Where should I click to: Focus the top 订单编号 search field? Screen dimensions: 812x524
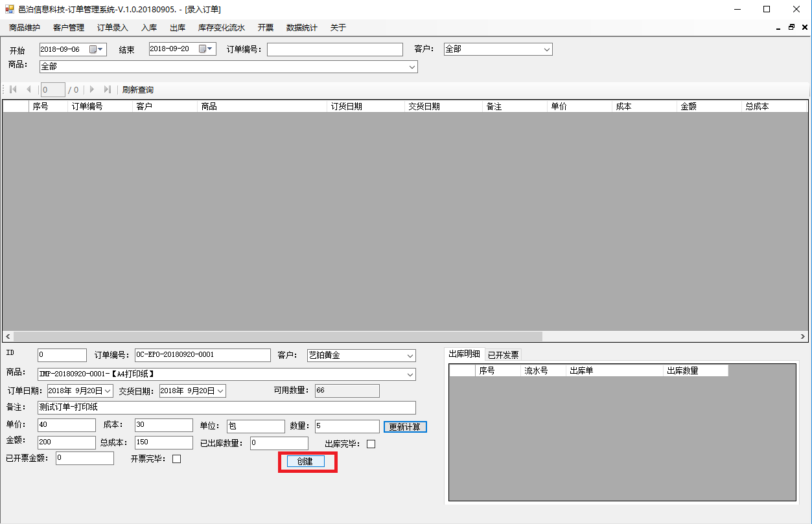[x=335, y=49]
